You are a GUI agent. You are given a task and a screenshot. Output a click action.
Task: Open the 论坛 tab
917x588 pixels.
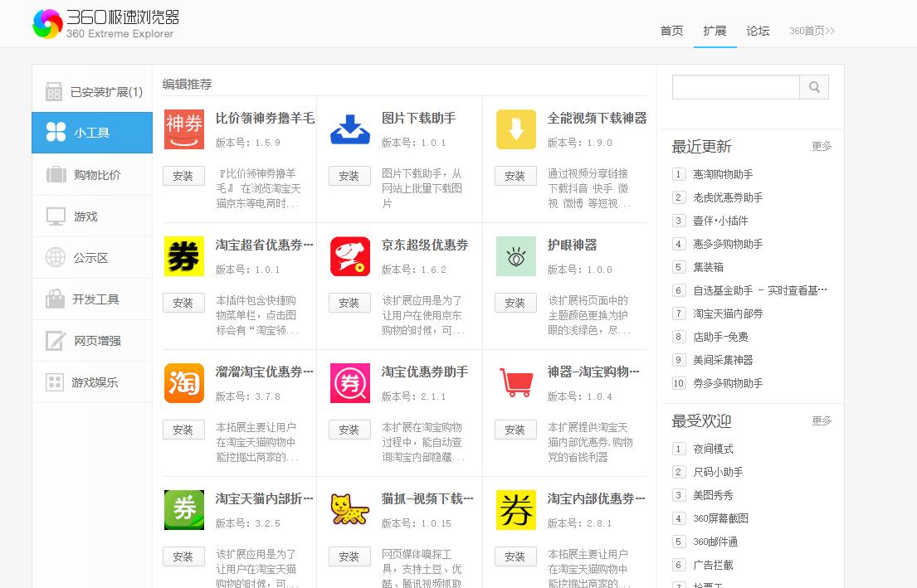[758, 31]
